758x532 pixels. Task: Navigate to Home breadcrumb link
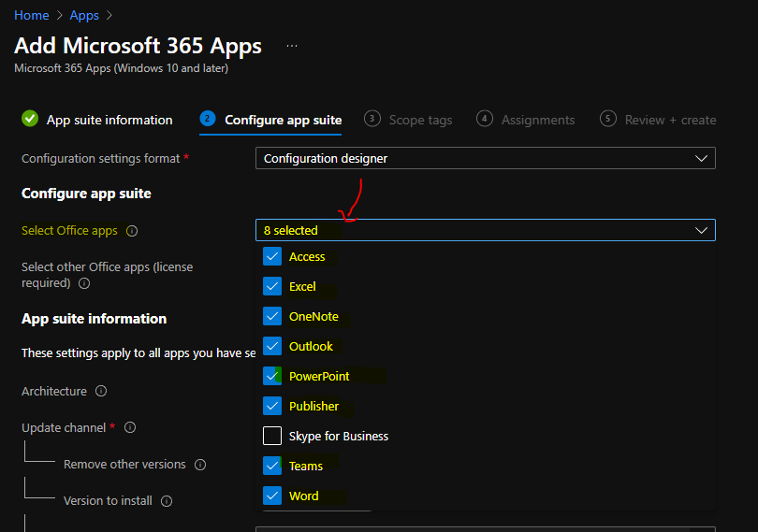click(x=32, y=16)
